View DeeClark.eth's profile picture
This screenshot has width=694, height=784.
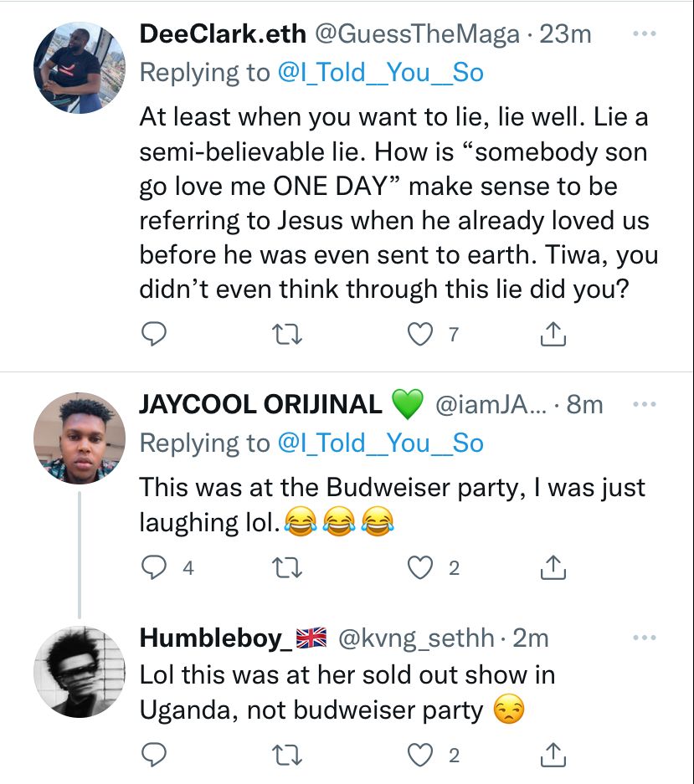[79, 68]
